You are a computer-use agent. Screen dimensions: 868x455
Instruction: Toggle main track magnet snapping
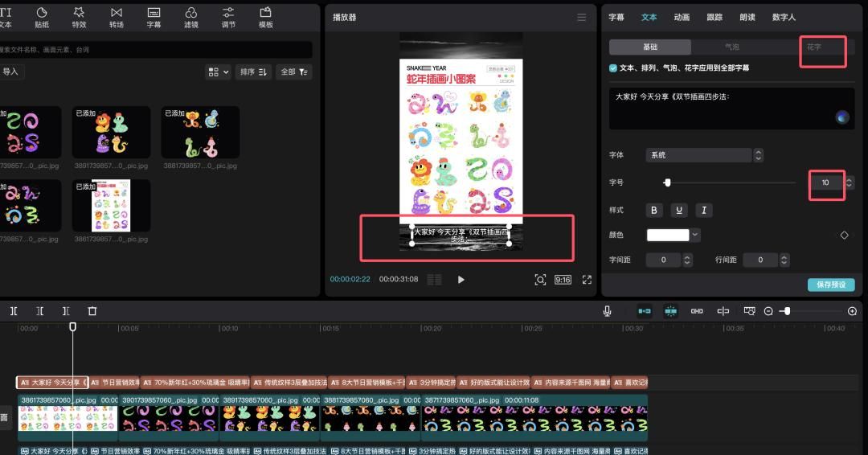(x=645, y=311)
